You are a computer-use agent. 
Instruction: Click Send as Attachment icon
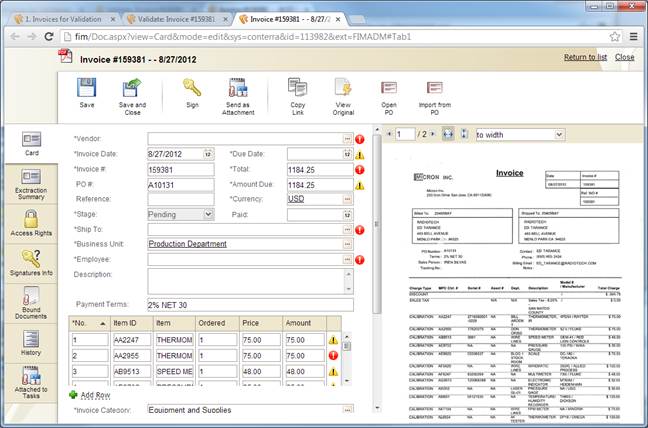point(238,88)
